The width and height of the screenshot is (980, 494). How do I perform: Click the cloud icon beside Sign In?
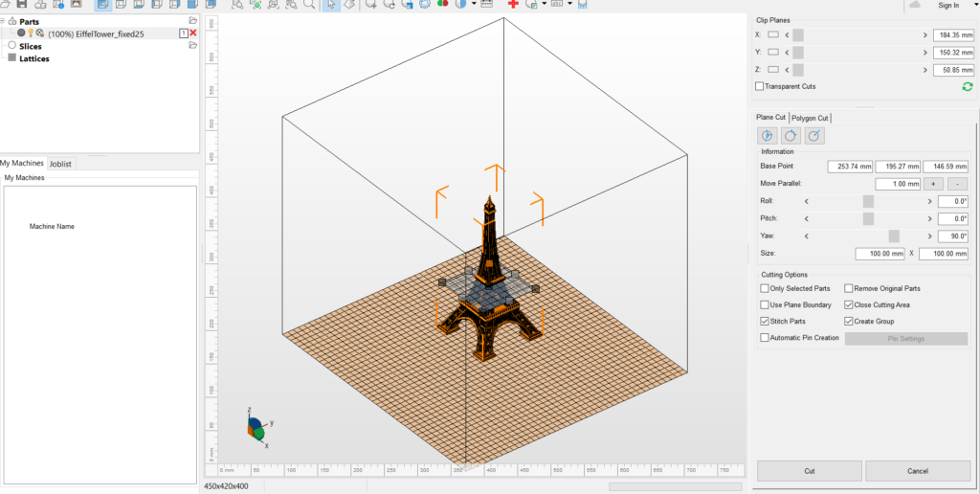[916, 5]
